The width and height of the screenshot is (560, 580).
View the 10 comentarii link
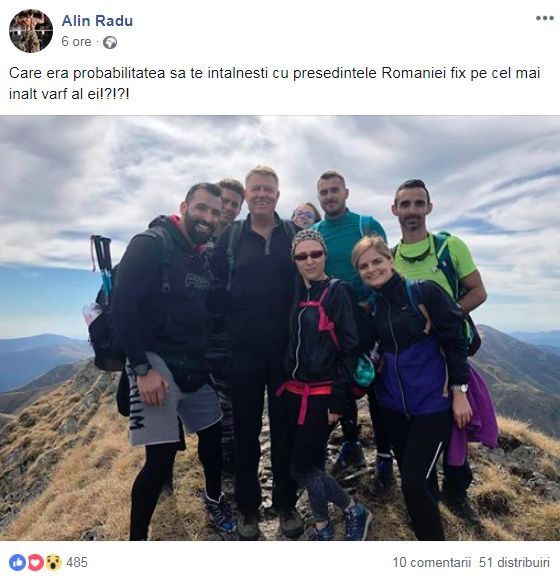(432, 562)
